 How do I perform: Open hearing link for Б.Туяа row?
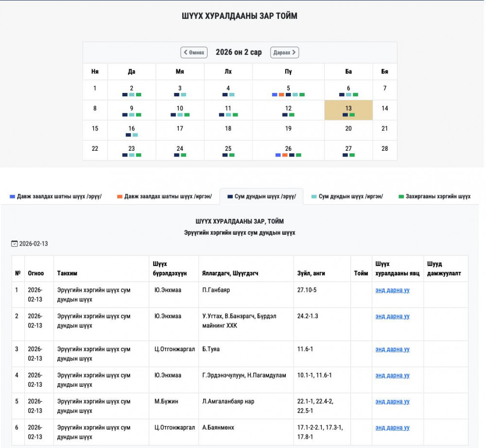point(392,349)
